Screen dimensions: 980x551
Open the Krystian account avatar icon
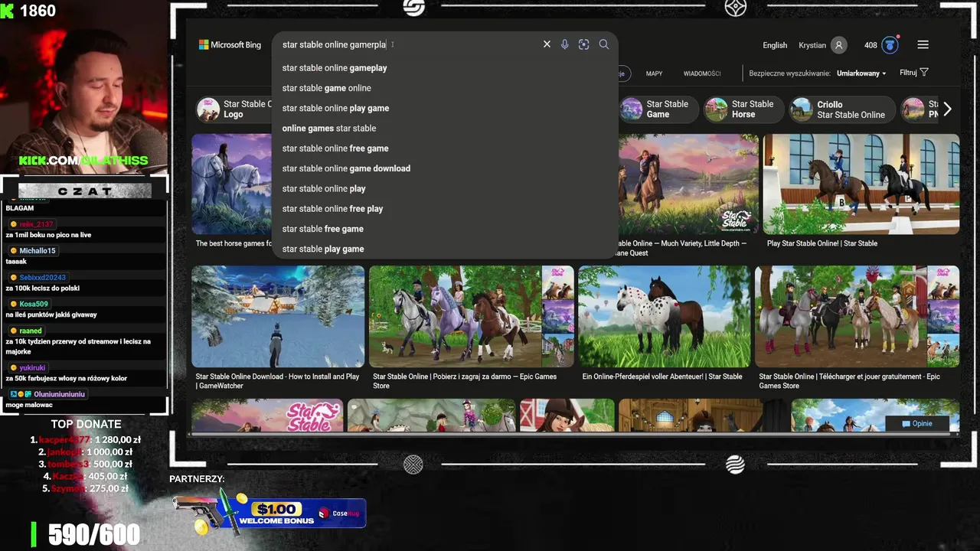(839, 45)
